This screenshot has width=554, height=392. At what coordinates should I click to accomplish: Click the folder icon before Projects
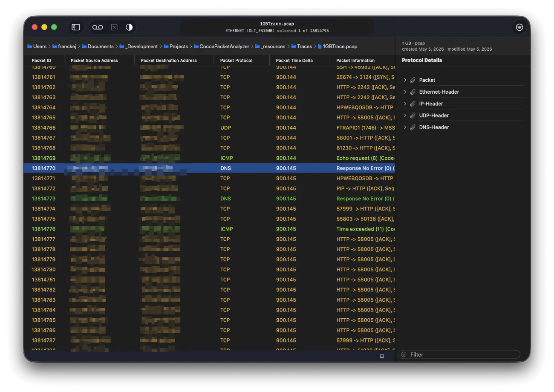tap(166, 46)
